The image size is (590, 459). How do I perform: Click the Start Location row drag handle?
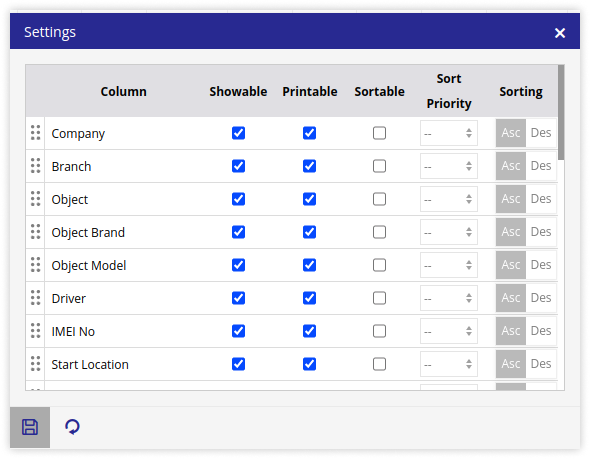click(x=35, y=364)
